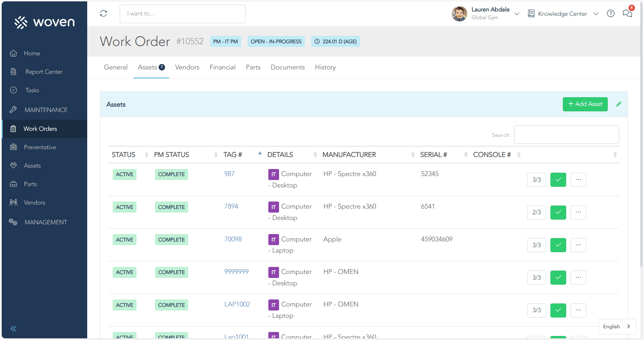Open more options for tag 987 row

578,180
